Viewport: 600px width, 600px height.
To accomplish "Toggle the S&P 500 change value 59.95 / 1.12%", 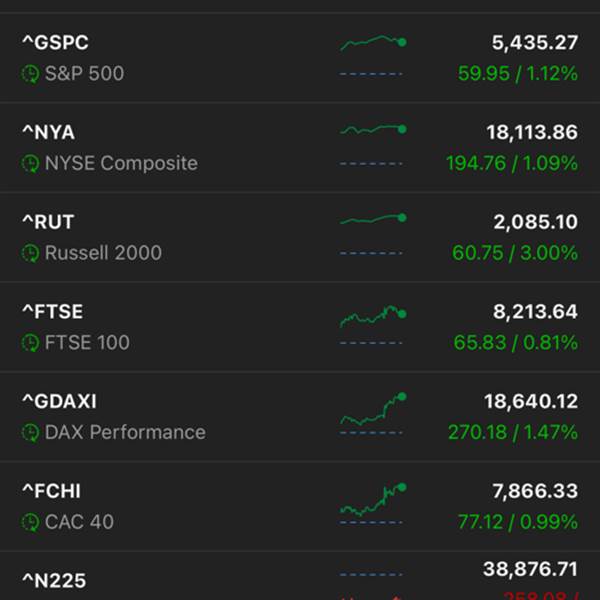I will click(518, 73).
